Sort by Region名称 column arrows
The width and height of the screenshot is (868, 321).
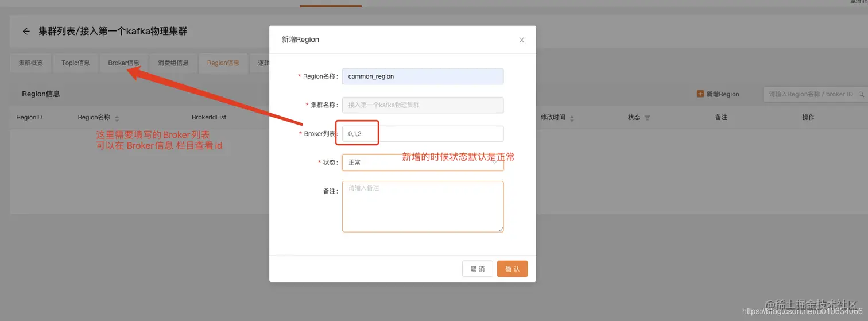[117, 118]
